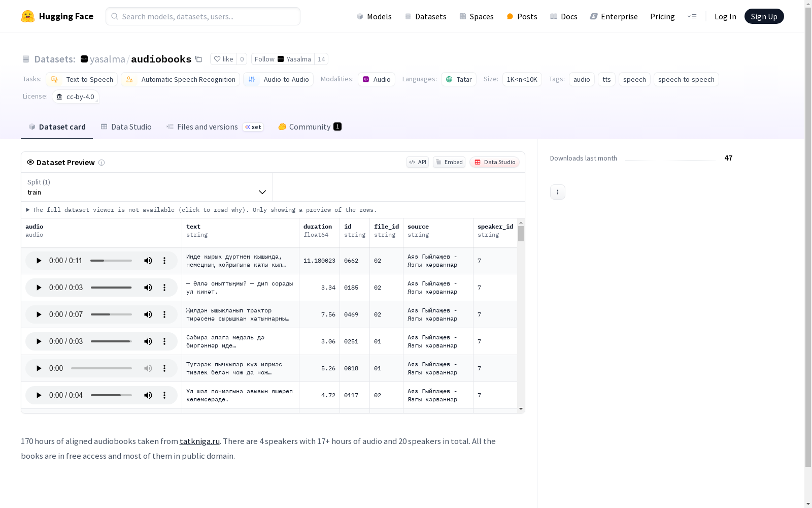This screenshot has height=508, width=812.
Task: Open more options for row 0251 audio
Action: (164, 341)
